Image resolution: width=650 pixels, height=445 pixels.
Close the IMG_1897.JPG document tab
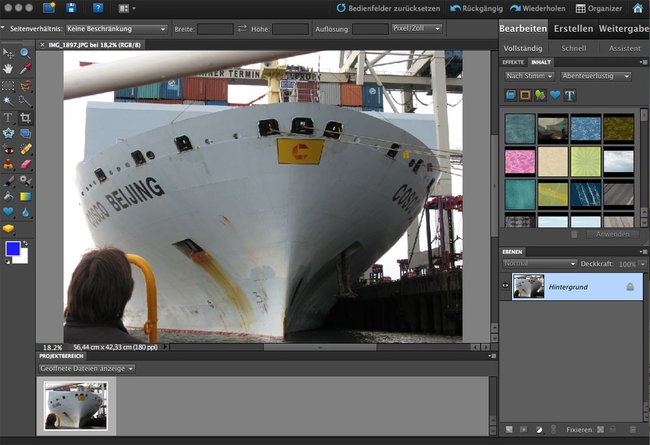(x=42, y=45)
